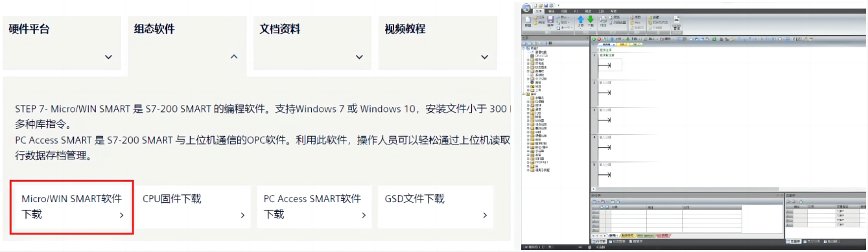Expand the 文档资料 section
The height and width of the screenshot is (252, 868).
[x=359, y=57]
